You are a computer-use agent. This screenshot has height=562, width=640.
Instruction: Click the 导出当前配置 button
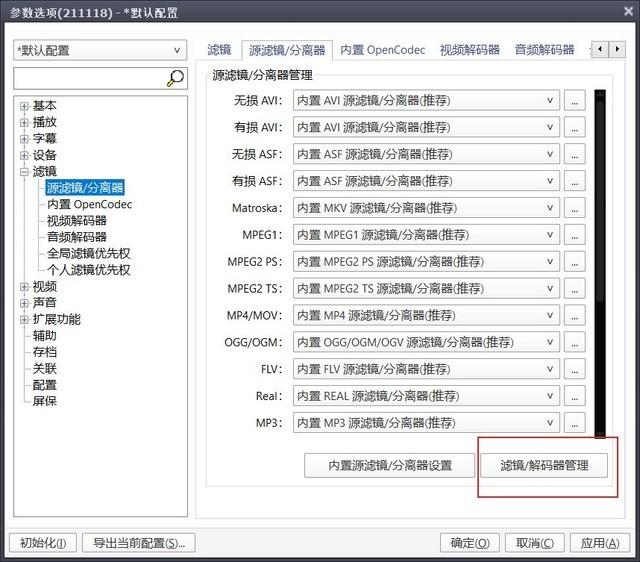click(139, 543)
